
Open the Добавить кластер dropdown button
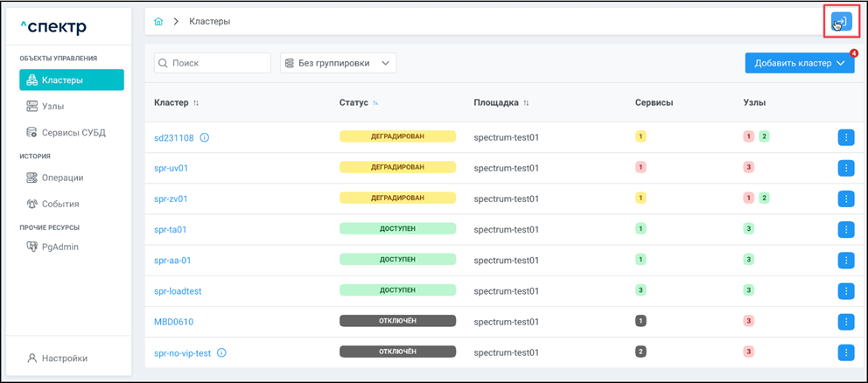coord(799,63)
